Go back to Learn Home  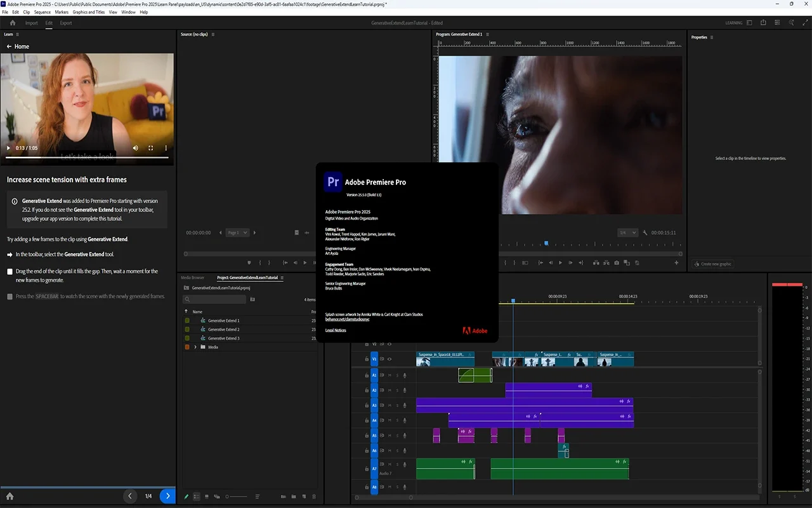[18, 46]
